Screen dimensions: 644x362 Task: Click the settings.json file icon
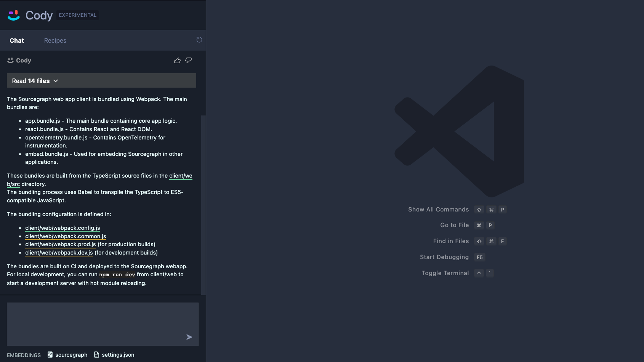96,355
